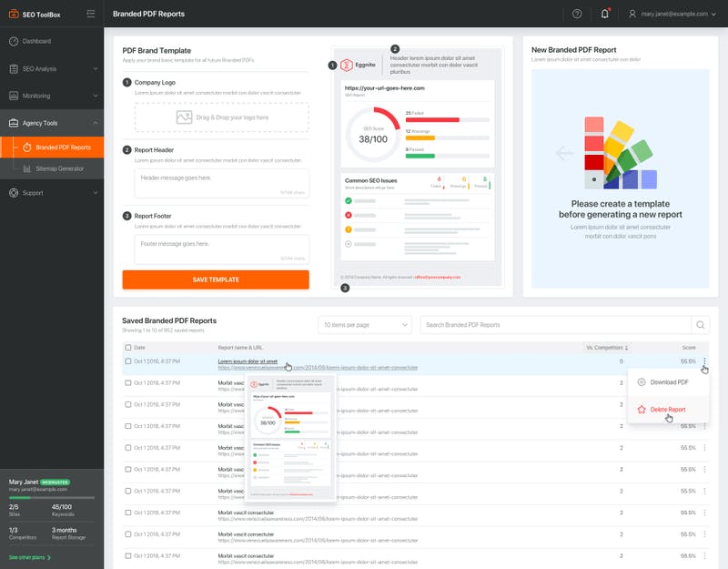Click the Dashboard gauge icon

pyautogui.click(x=14, y=42)
